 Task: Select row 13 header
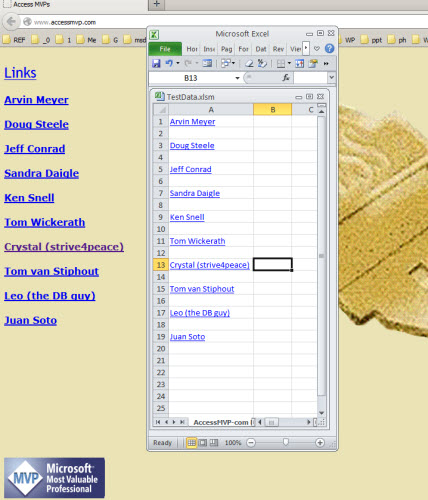tap(161, 265)
